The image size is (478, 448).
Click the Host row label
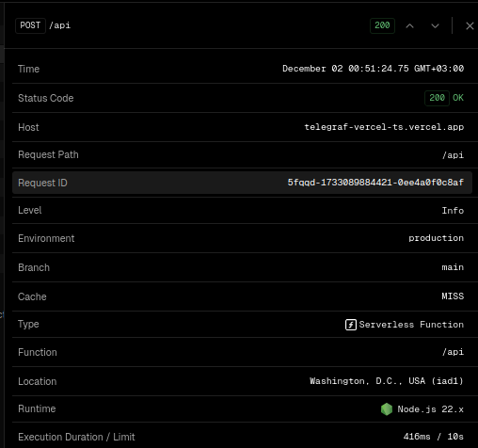[x=28, y=127]
